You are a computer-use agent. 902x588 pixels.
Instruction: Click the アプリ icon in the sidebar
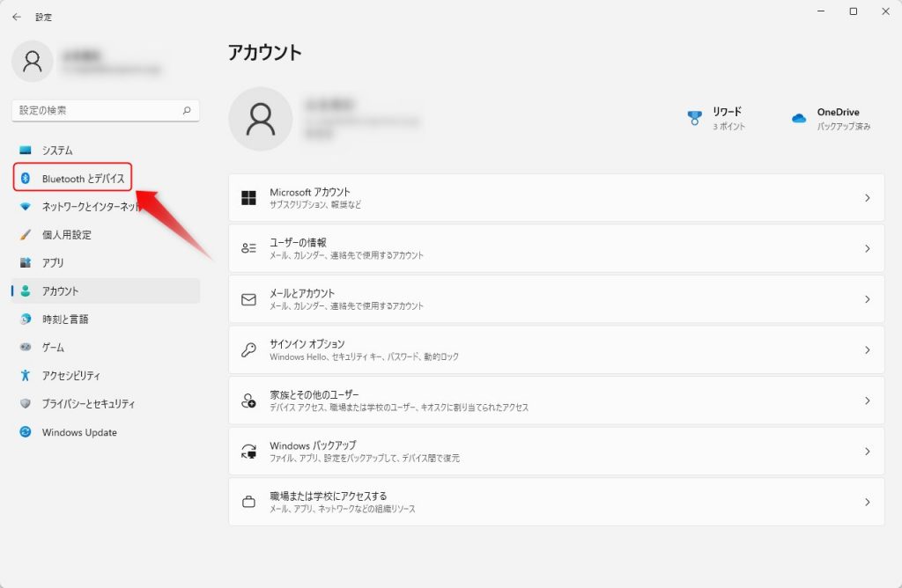click(x=26, y=262)
